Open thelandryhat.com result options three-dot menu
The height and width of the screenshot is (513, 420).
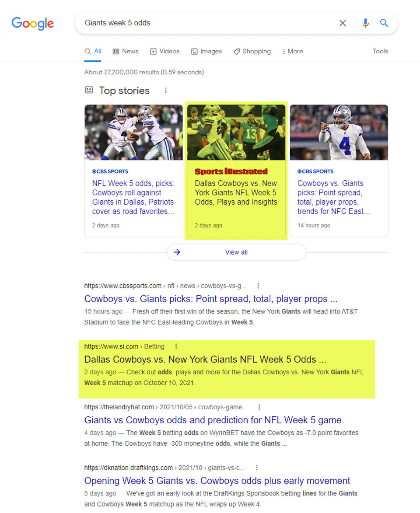click(259, 407)
